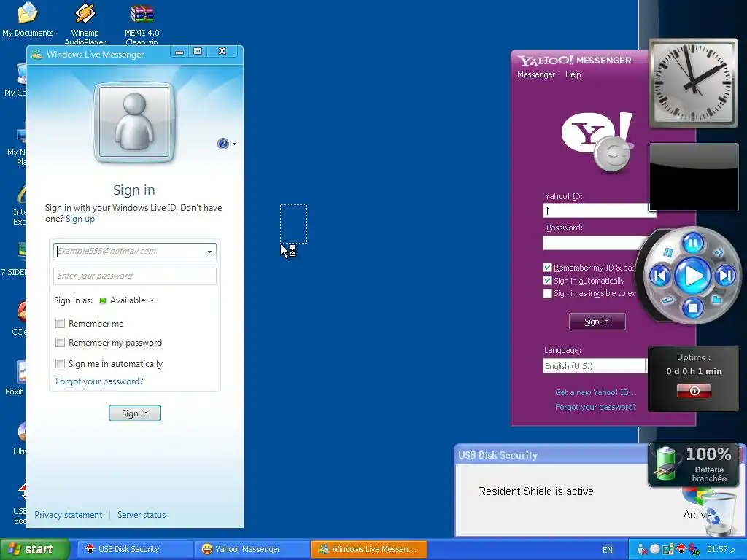This screenshot has height=560, width=747.
Task: Click the shuffle arrow icon on media gadget
Action: click(719, 252)
